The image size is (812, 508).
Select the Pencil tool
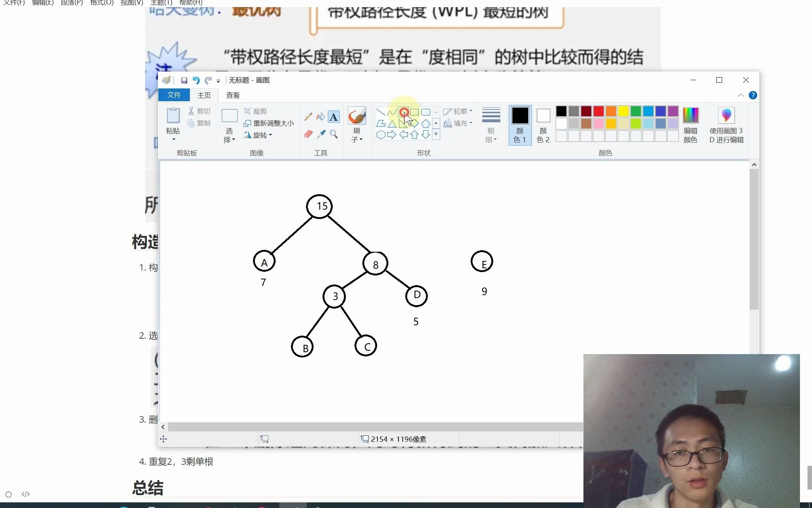pos(308,117)
